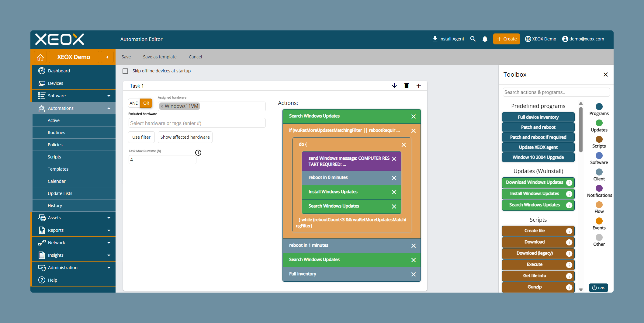This screenshot has width=644, height=323.
Task: Close the Toolbox panel
Action: (606, 75)
